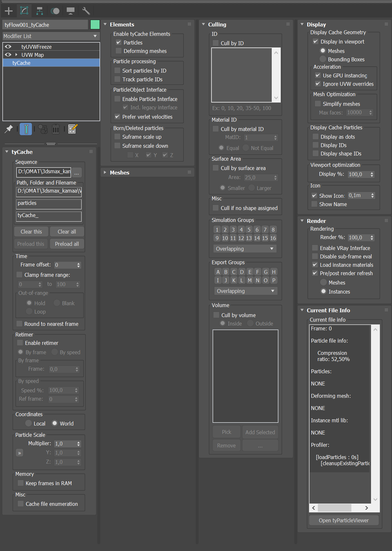
Task: Open Simulation Groups Overlapping dropdown
Action: pyautogui.click(x=245, y=249)
